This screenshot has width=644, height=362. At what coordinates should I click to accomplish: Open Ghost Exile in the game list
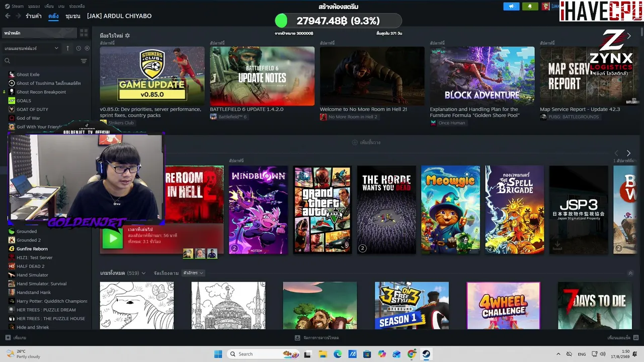pyautogui.click(x=28, y=74)
